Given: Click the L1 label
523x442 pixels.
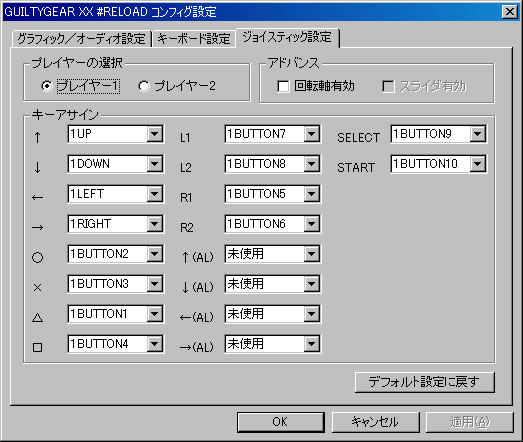Looking at the screenshot, I should [185, 137].
